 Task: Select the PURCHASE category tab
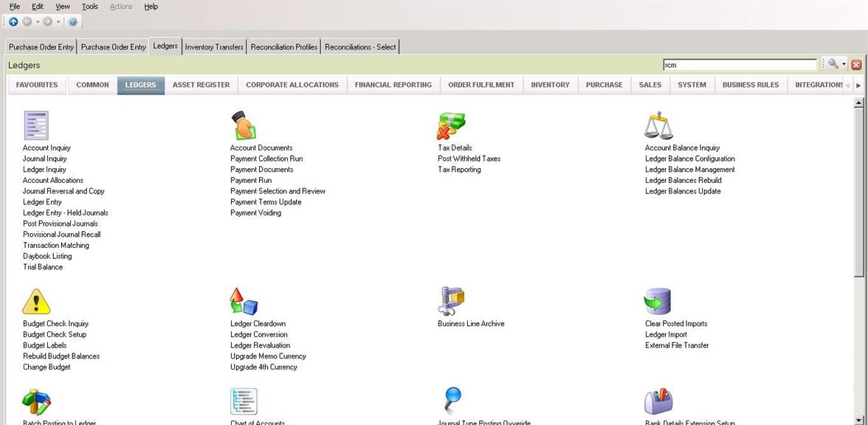[x=604, y=86]
